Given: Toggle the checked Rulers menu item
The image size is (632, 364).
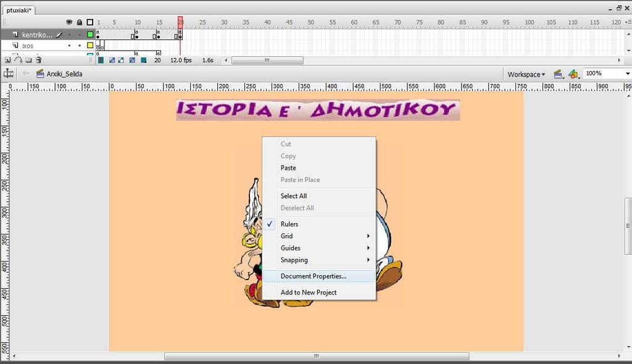Looking at the screenshot, I should tap(319, 224).
